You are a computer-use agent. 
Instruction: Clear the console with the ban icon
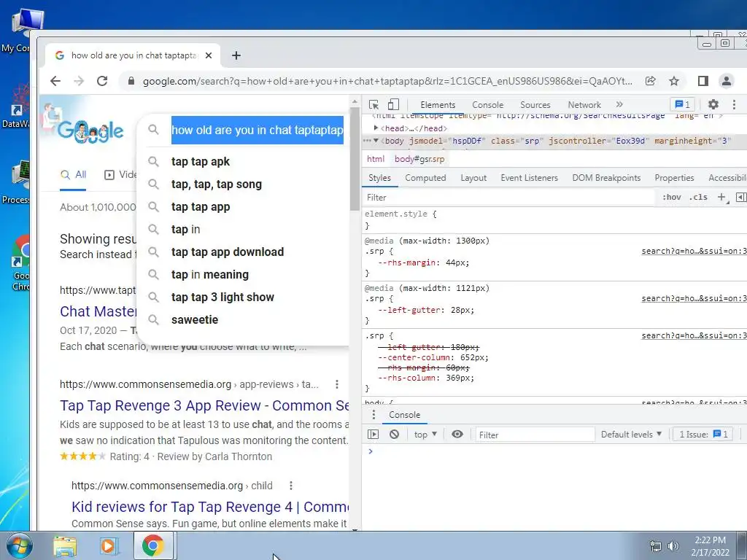[x=394, y=435]
